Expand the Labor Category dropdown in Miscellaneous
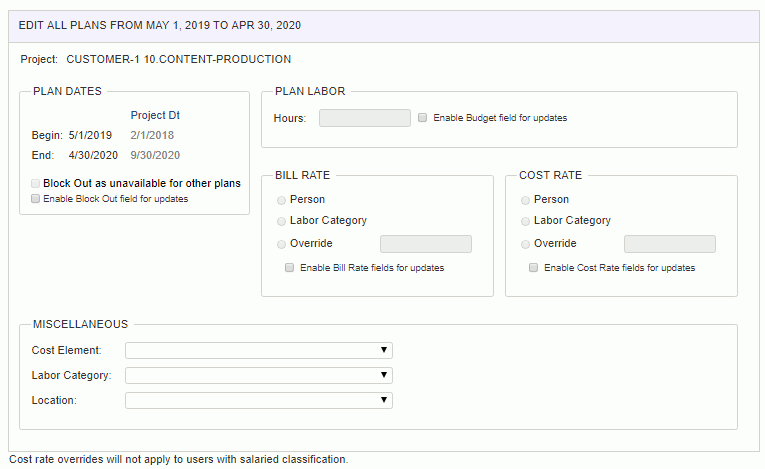This screenshot has width=765, height=469. pos(259,375)
